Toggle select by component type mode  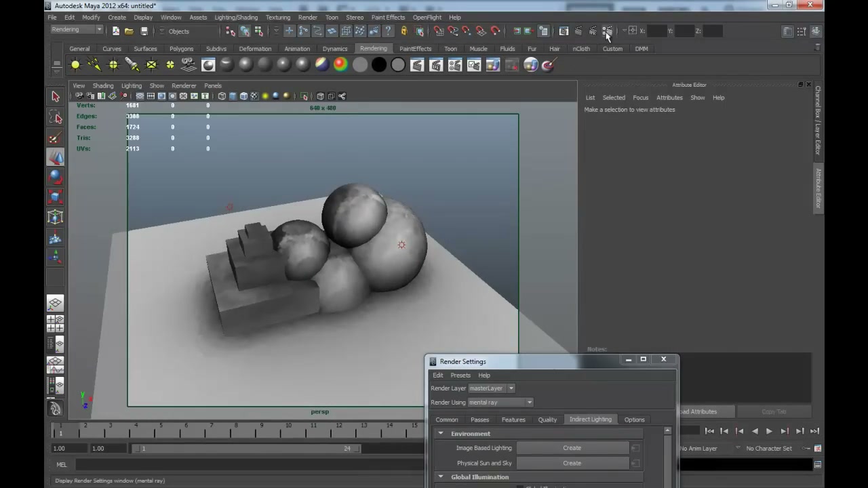(x=258, y=31)
